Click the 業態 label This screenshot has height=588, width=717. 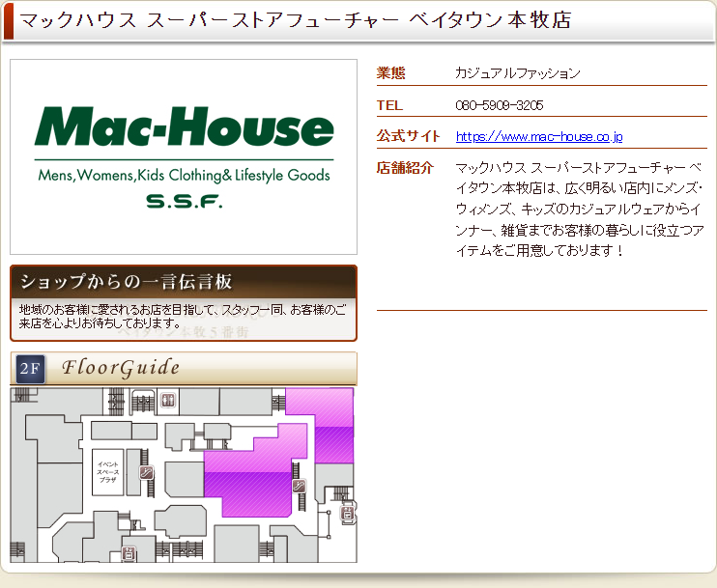point(390,73)
